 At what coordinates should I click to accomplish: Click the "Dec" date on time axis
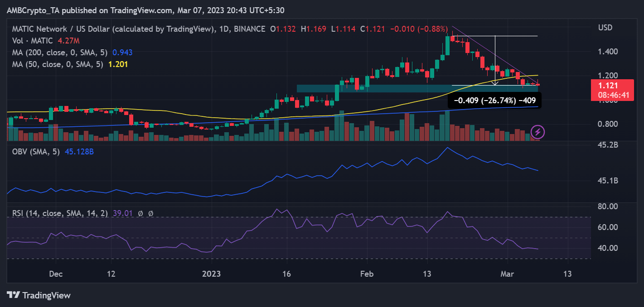click(x=55, y=274)
